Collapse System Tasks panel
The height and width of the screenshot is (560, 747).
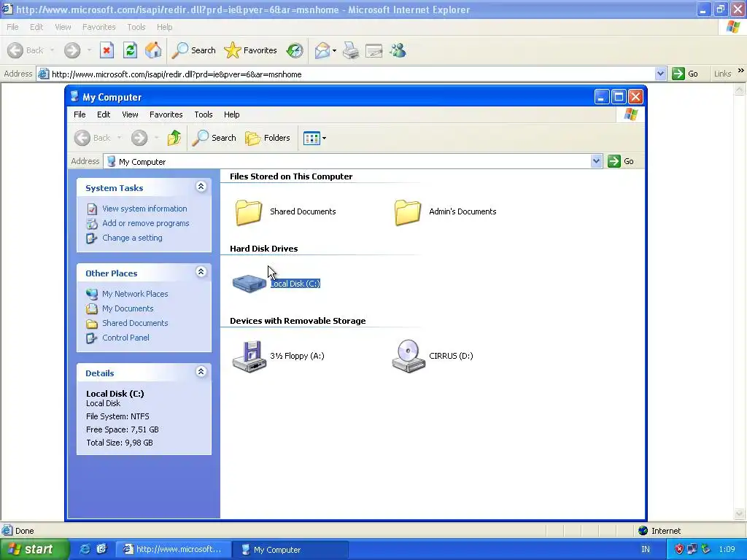[201, 187]
